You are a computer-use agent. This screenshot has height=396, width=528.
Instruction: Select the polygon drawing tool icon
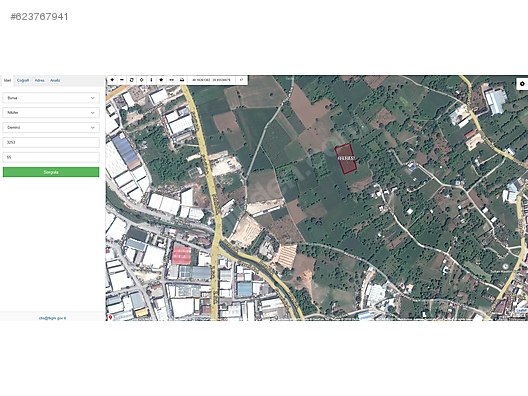point(161,80)
